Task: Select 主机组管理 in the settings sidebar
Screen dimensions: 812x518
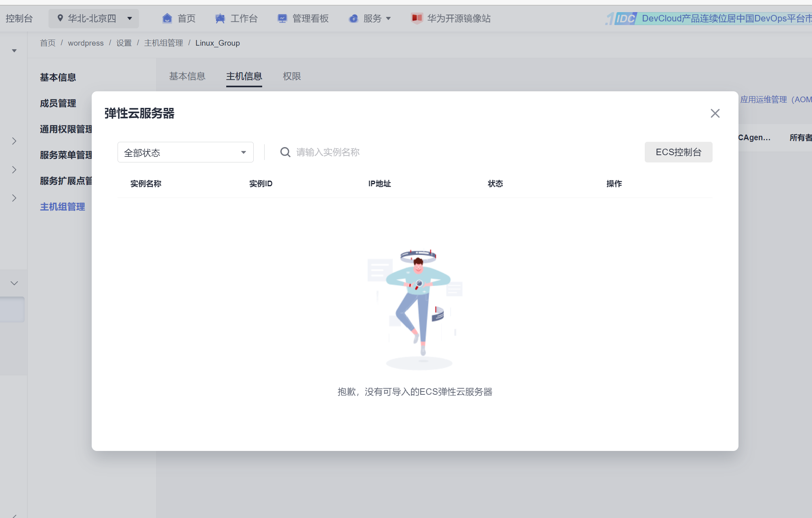Action: pos(63,207)
